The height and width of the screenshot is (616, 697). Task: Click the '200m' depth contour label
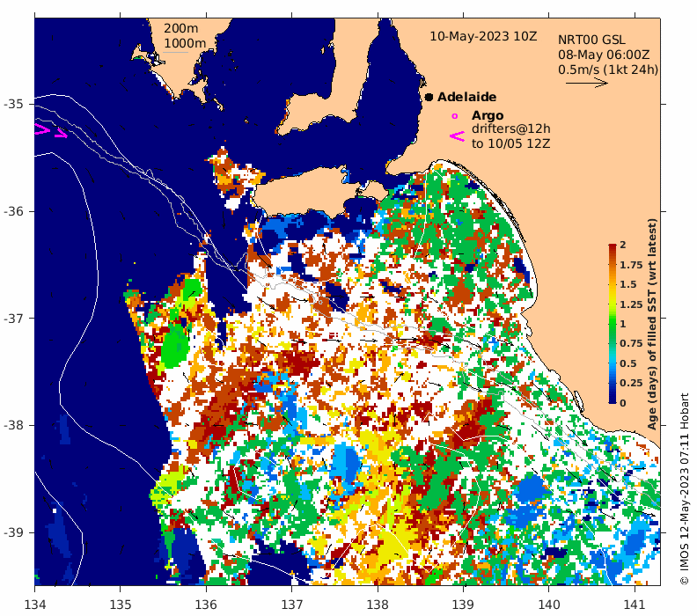tap(181, 28)
